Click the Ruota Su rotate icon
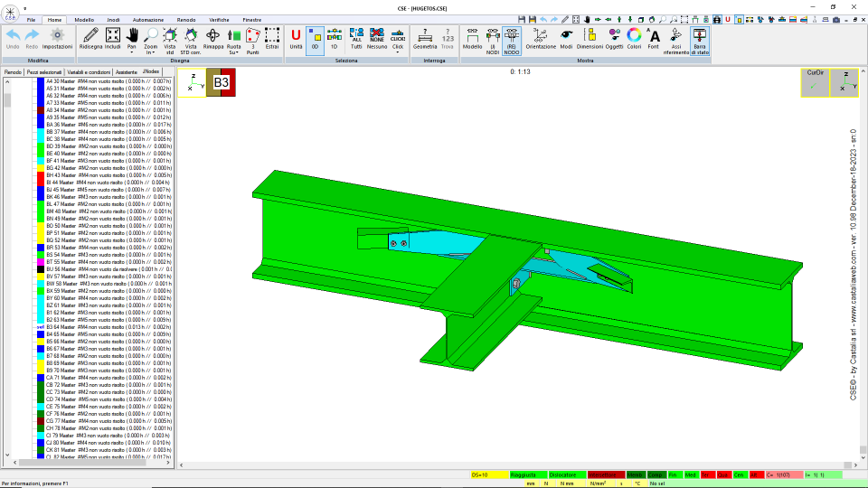The image size is (868, 488). pos(233,36)
